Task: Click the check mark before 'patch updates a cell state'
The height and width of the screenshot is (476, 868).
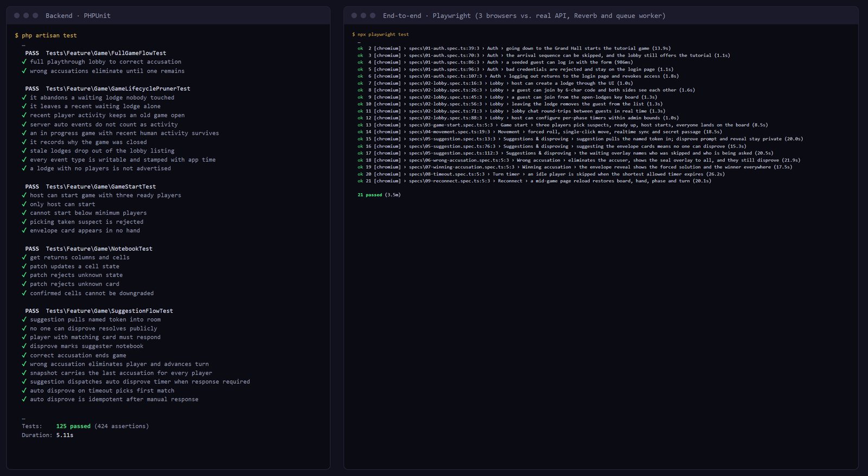Action: click(x=24, y=266)
